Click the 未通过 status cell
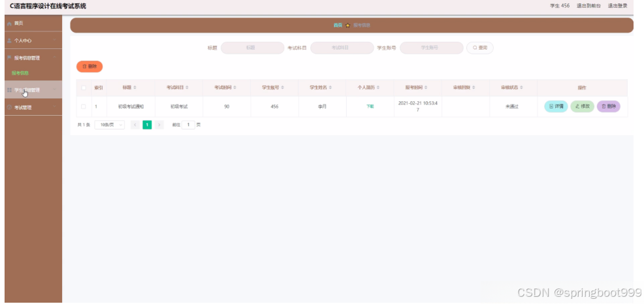 tap(512, 107)
